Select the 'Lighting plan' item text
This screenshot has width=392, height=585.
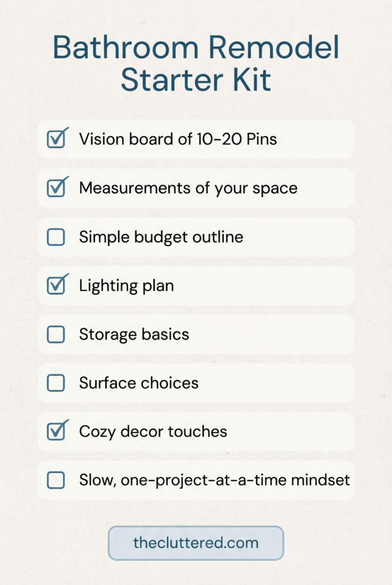tap(126, 286)
